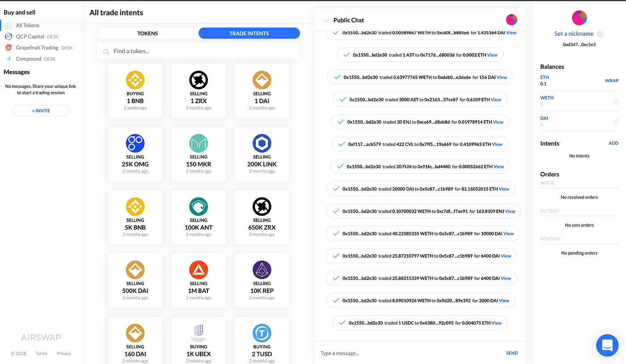Viewport: 626px width, 364px height.
Task: Click the ZRX icon on the Selling 1 ZRX card
Action: click(x=199, y=80)
